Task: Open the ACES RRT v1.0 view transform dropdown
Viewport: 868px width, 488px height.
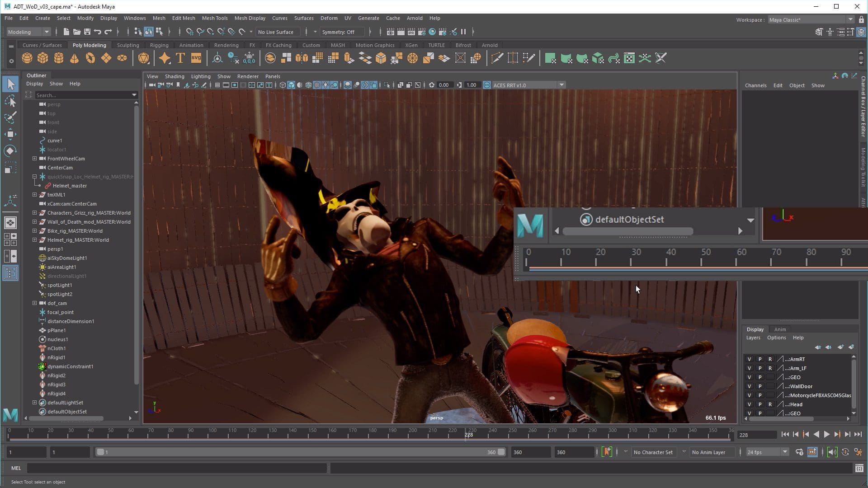Action: [x=528, y=85]
